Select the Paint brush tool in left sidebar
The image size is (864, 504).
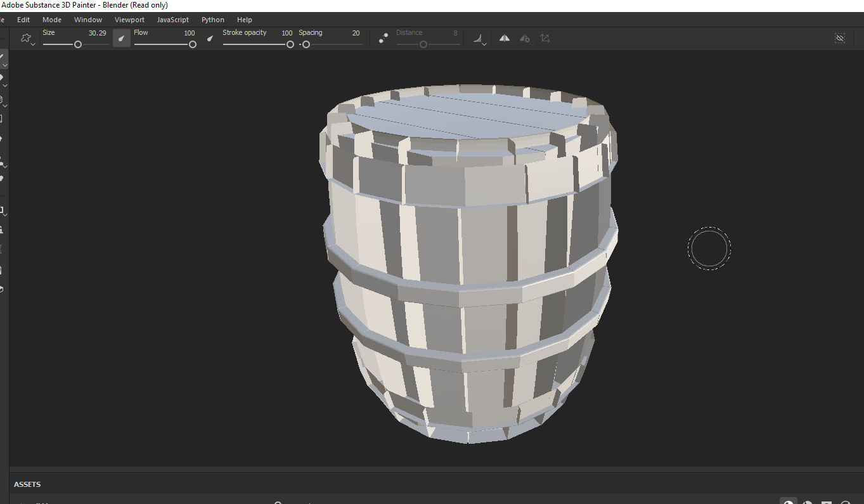(2, 57)
